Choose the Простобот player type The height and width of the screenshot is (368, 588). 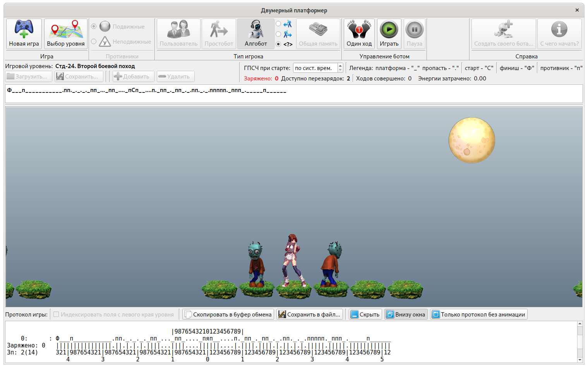coord(219,34)
